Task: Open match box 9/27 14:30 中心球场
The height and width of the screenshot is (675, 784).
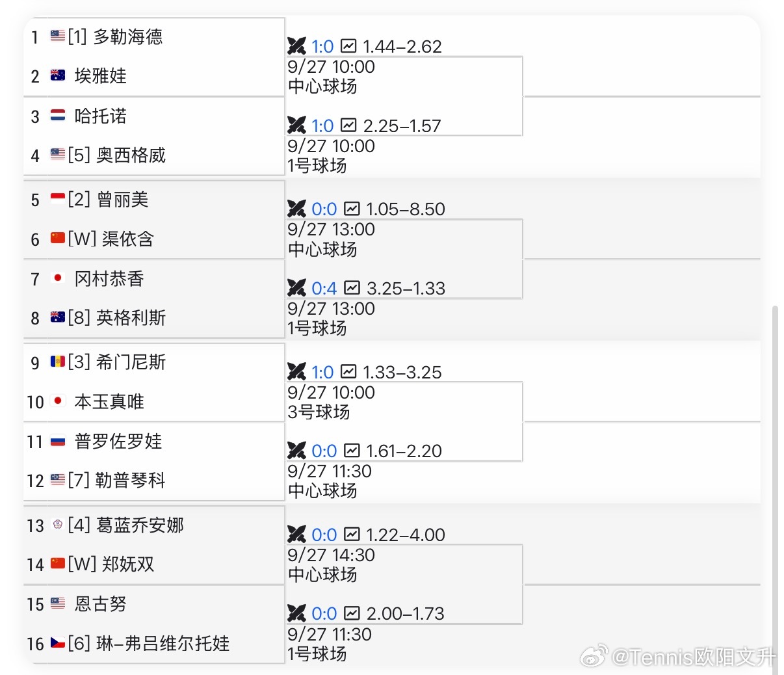Action: (404, 564)
